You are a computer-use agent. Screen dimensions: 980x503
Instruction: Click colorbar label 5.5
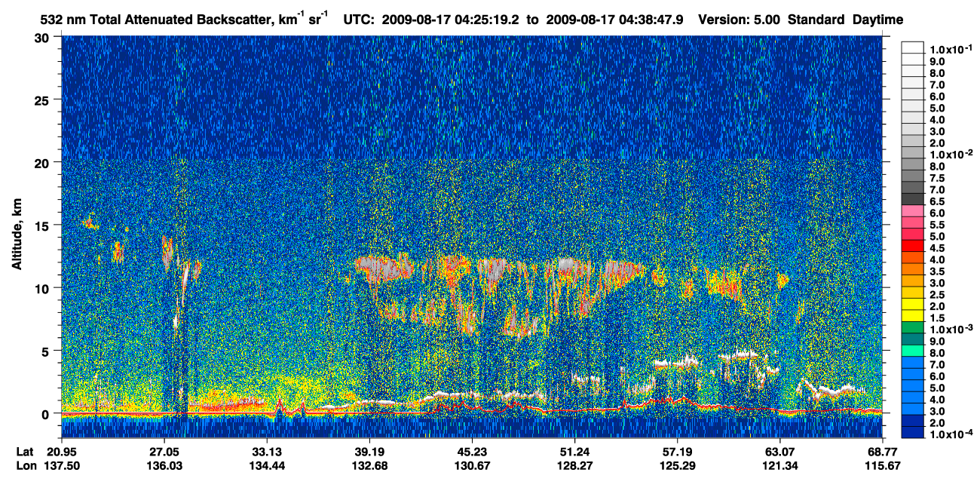938,225
